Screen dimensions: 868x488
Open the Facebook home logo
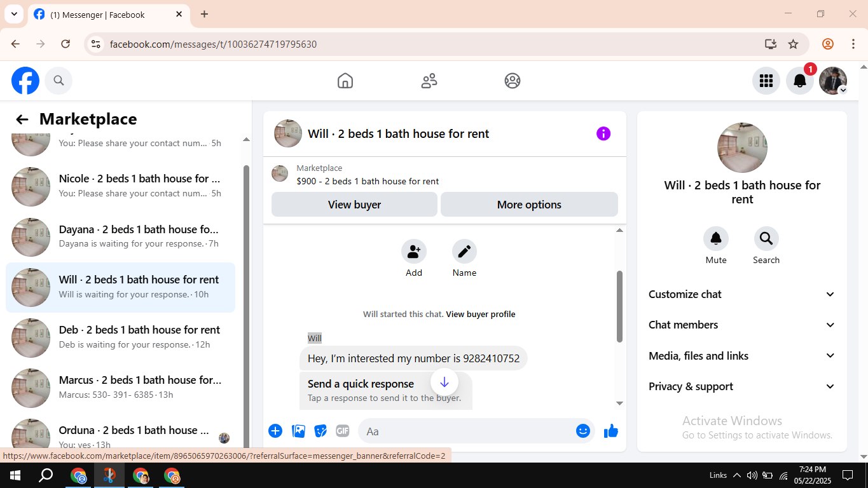click(25, 81)
